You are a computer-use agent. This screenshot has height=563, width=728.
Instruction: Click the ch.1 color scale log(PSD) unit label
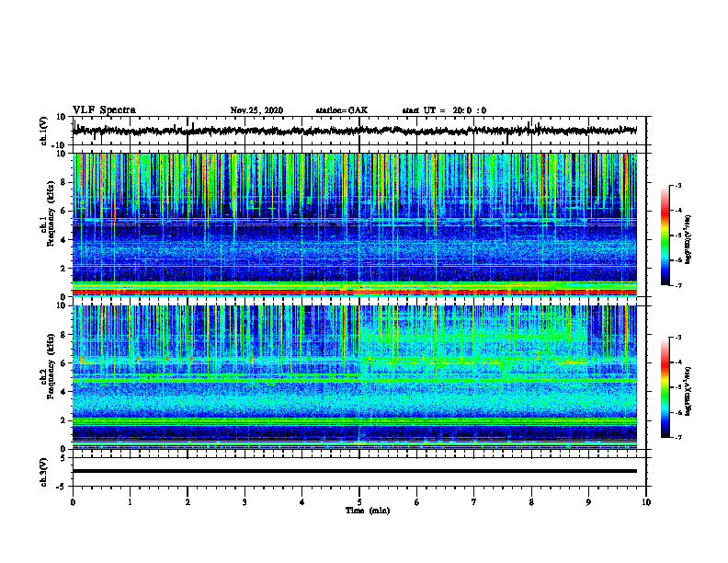tap(688, 240)
